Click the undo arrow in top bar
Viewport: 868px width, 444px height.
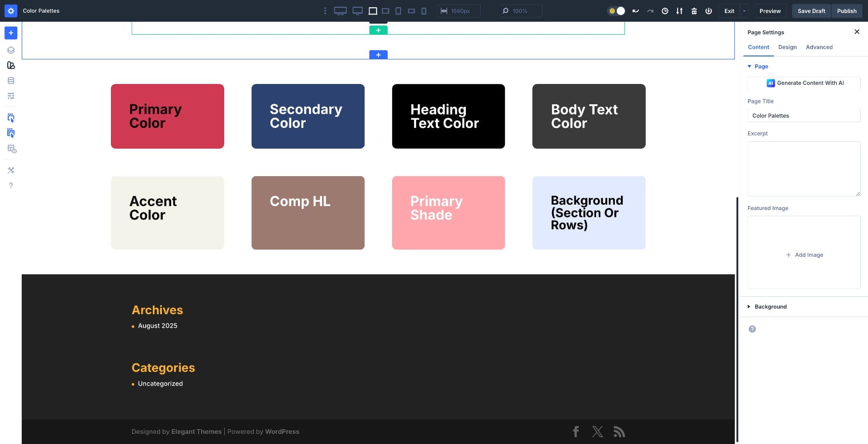click(x=636, y=11)
